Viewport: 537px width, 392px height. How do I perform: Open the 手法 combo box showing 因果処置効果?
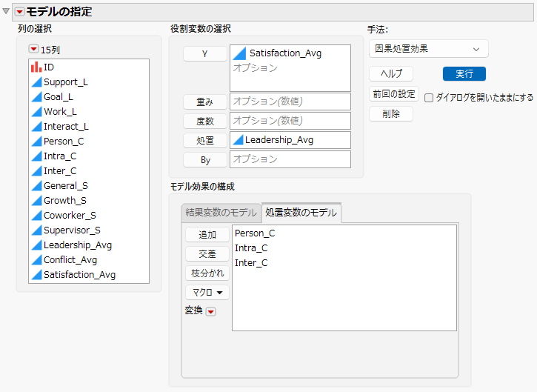pyautogui.click(x=428, y=49)
